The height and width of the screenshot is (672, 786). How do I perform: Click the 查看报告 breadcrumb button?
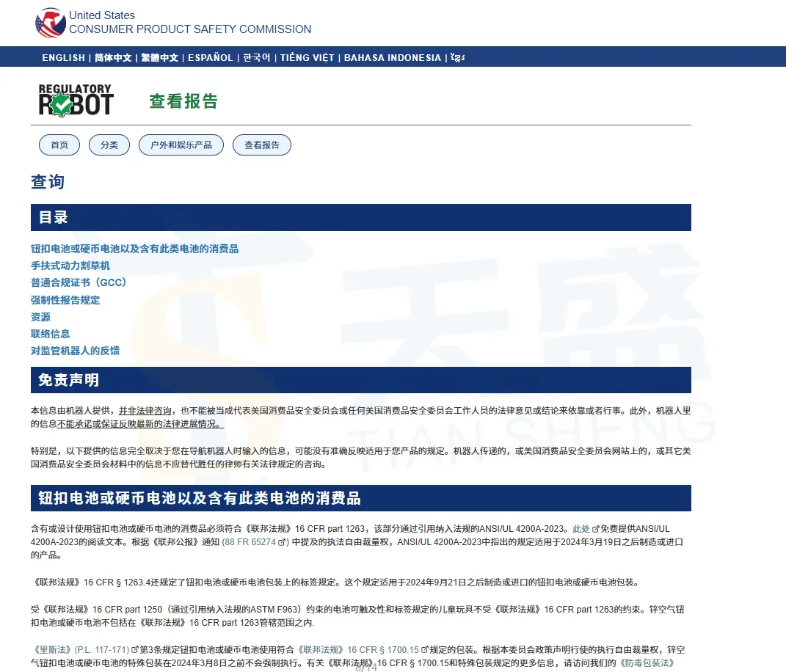click(x=262, y=145)
